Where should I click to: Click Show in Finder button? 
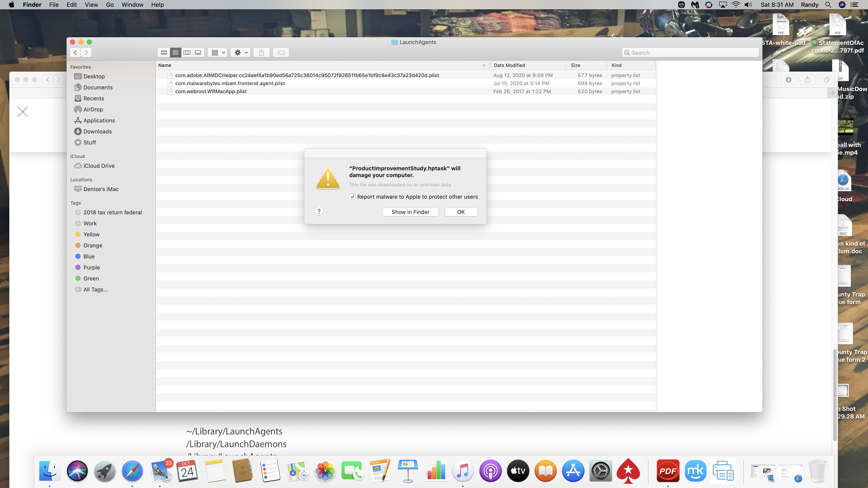click(x=410, y=212)
